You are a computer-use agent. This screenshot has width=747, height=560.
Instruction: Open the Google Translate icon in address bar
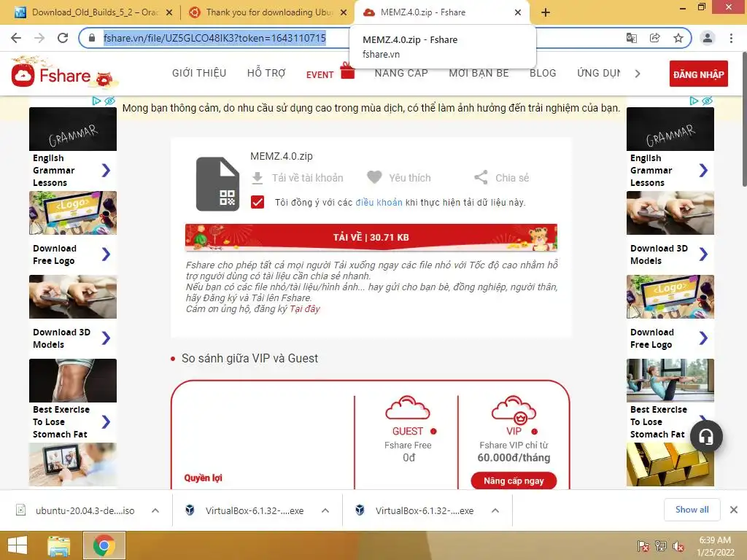tap(631, 38)
